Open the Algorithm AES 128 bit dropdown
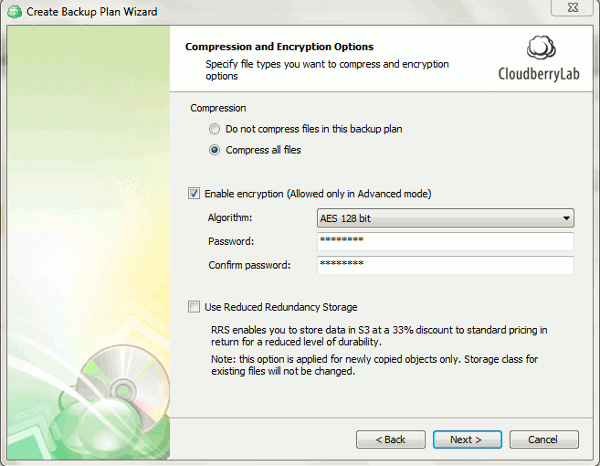This screenshot has width=600, height=466. [x=445, y=218]
